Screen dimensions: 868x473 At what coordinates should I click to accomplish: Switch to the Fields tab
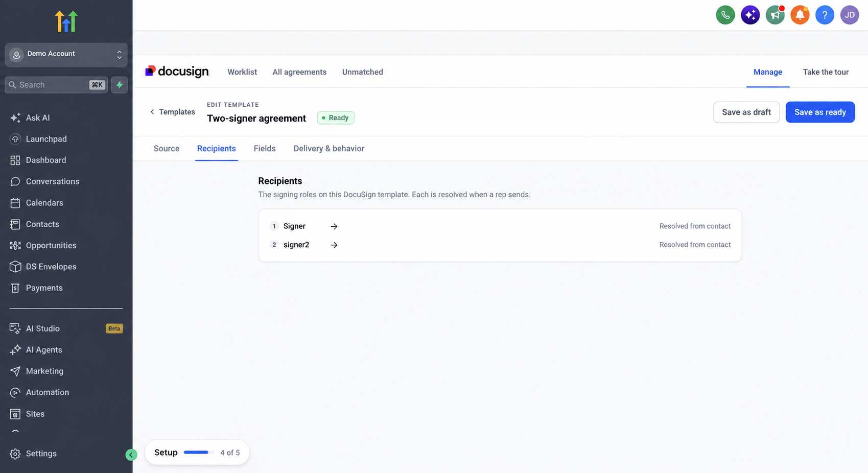(x=265, y=149)
